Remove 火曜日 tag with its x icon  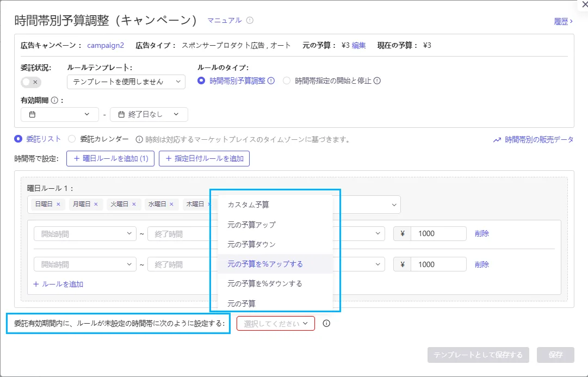[134, 204]
